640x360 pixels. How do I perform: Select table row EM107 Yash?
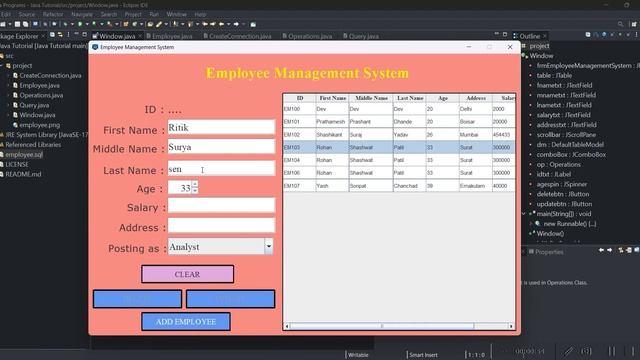click(399, 186)
